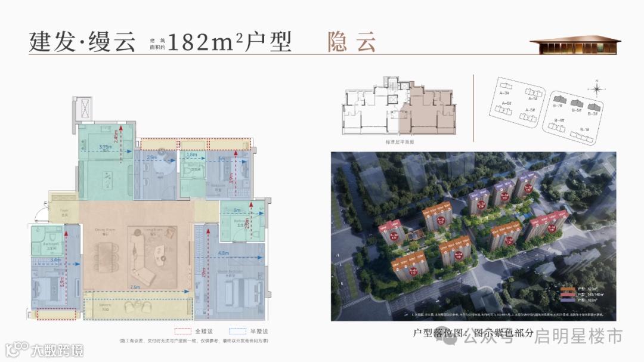Click the 3.4m left bedroom width dimension

(55, 259)
